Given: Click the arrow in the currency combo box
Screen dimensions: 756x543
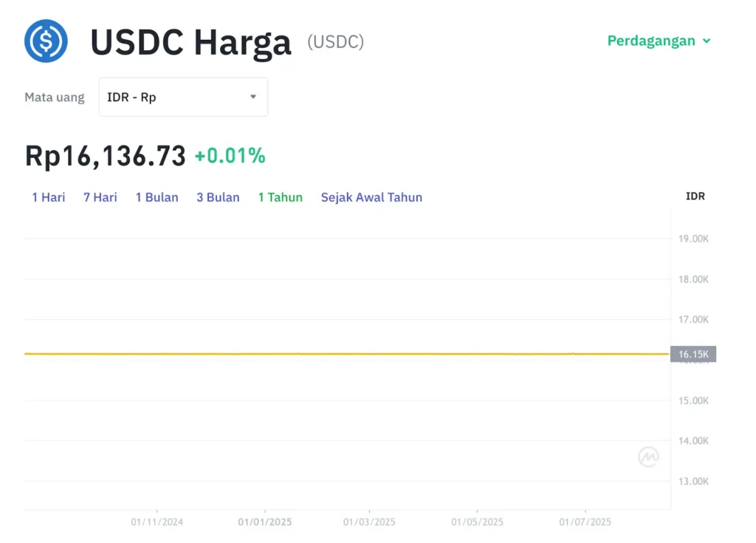Looking at the screenshot, I should coord(253,97).
